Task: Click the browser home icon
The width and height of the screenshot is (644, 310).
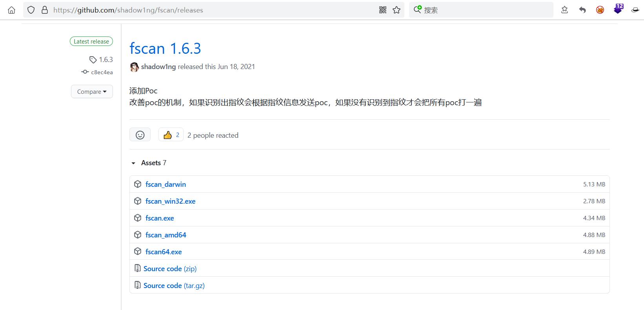Action: pyautogui.click(x=11, y=10)
